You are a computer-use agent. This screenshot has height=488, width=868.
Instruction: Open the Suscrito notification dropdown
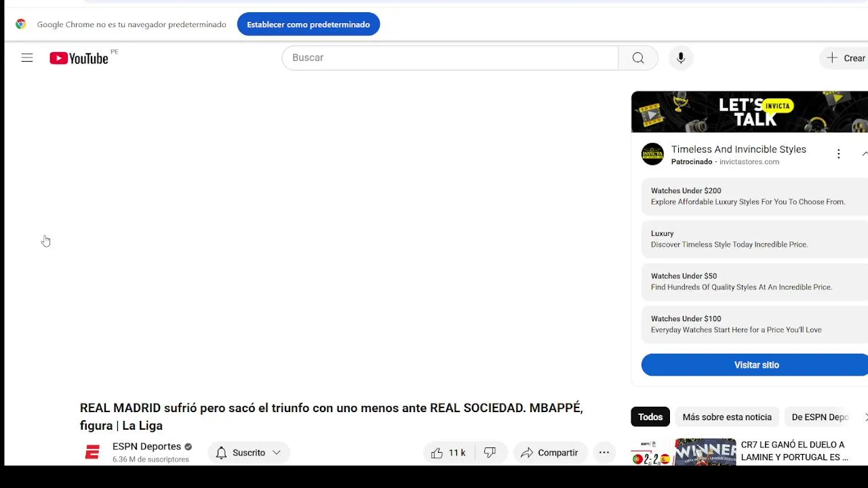(249, 453)
